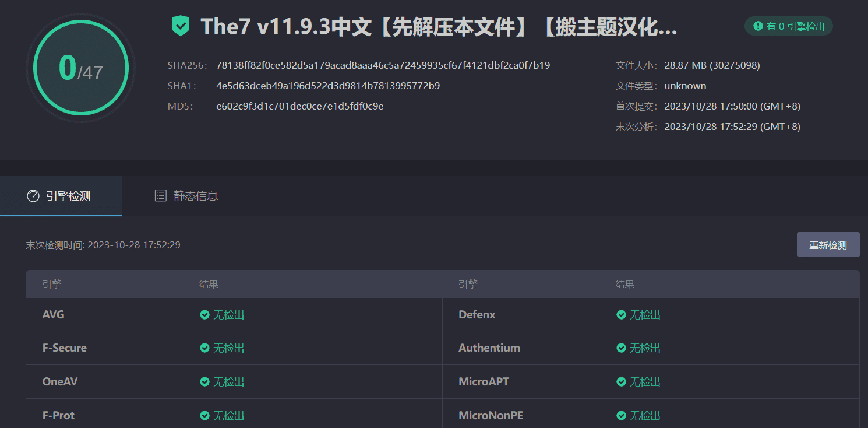Click the The7 v11.9.3中文 file title

point(439,27)
